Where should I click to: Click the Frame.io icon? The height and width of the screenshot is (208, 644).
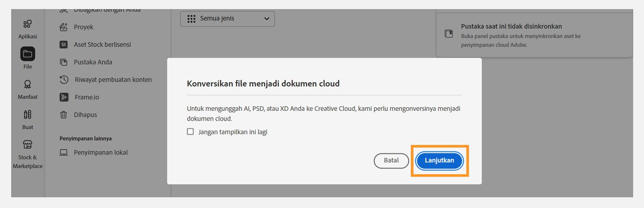pos(64,97)
